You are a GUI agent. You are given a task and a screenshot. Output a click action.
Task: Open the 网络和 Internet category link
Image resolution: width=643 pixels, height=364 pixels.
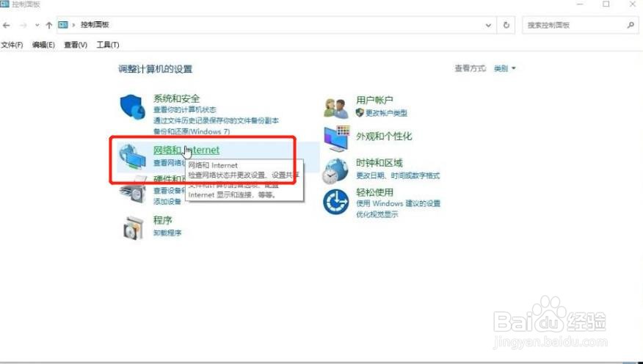tap(186, 150)
